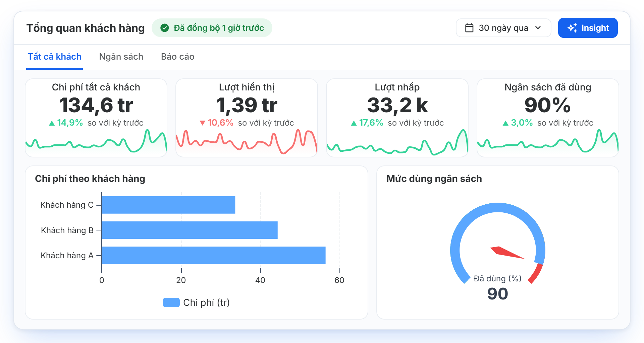The width and height of the screenshot is (644, 343).
Task: Click the 1,39 tr value
Action: coord(247,105)
